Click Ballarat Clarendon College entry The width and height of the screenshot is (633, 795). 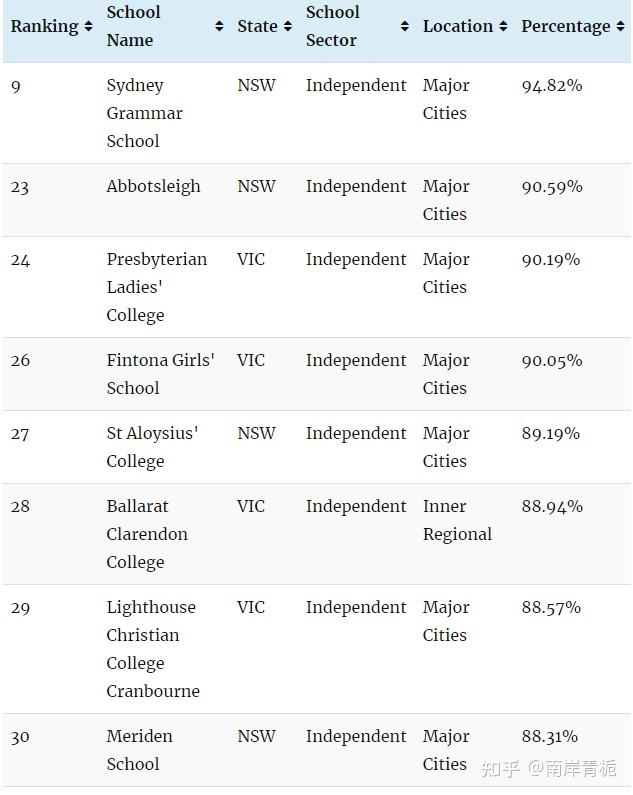147,534
